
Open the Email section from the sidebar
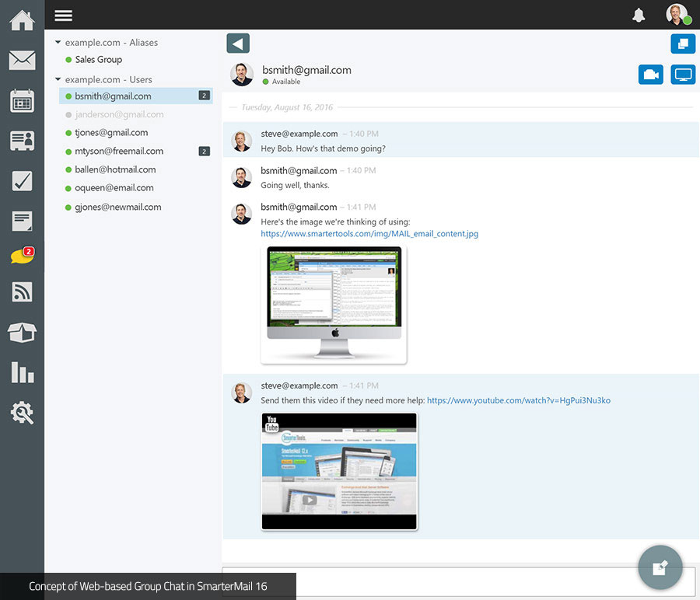coord(21,58)
